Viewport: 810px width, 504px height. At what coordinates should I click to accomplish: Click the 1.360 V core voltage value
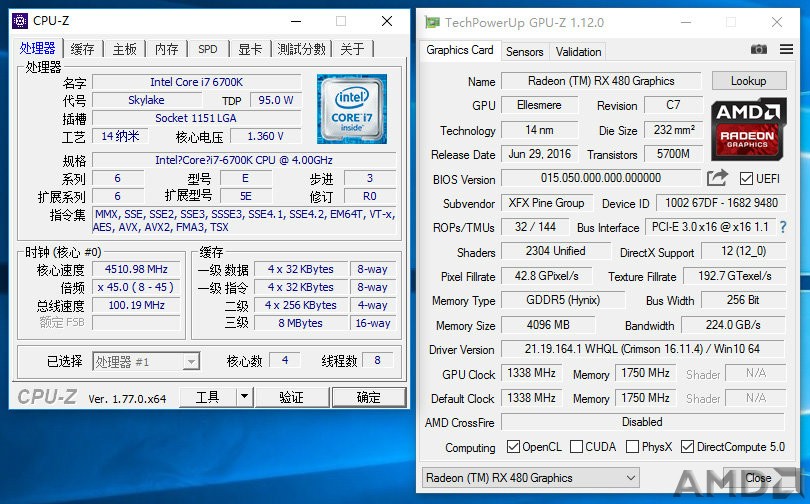[x=266, y=136]
